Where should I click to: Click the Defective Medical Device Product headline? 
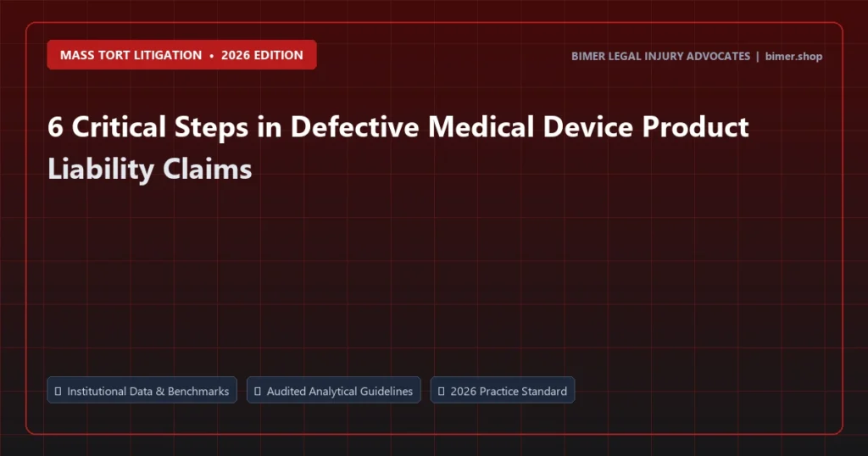pyautogui.click(x=398, y=127)
